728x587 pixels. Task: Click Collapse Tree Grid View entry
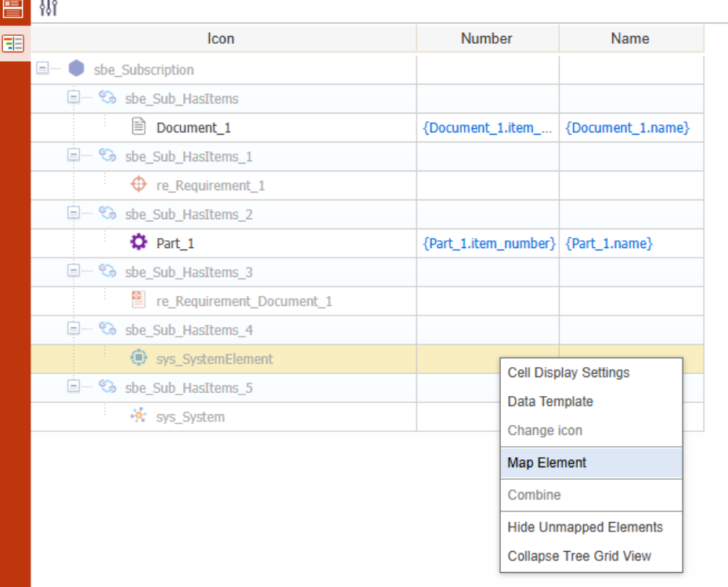pos(579,556)
